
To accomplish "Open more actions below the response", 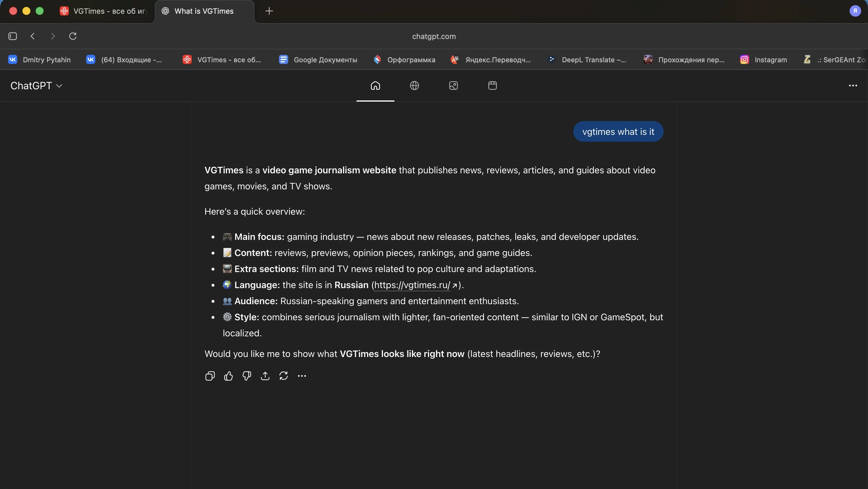I will point(302,376).
